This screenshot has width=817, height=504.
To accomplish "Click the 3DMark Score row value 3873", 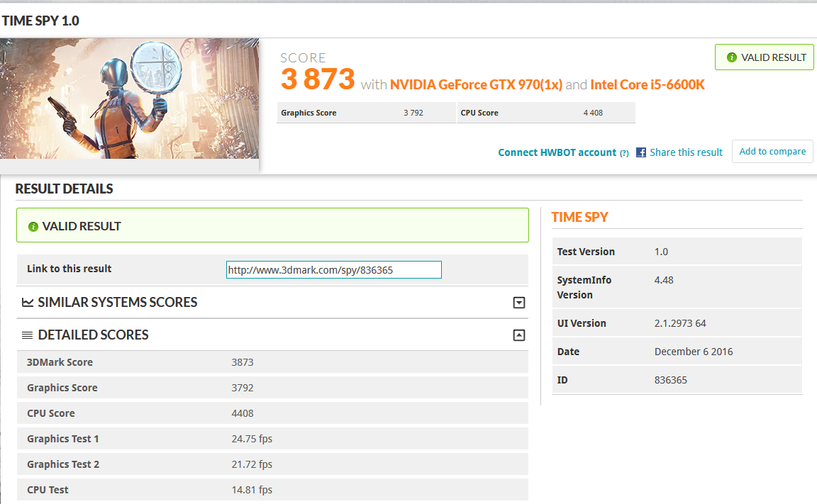I will (243, 362).
